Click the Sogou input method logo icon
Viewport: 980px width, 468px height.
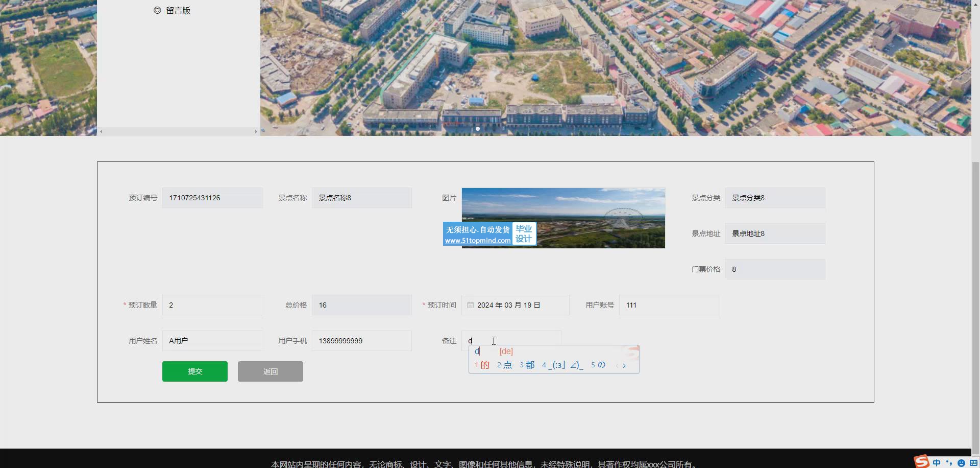pos(922,462)
